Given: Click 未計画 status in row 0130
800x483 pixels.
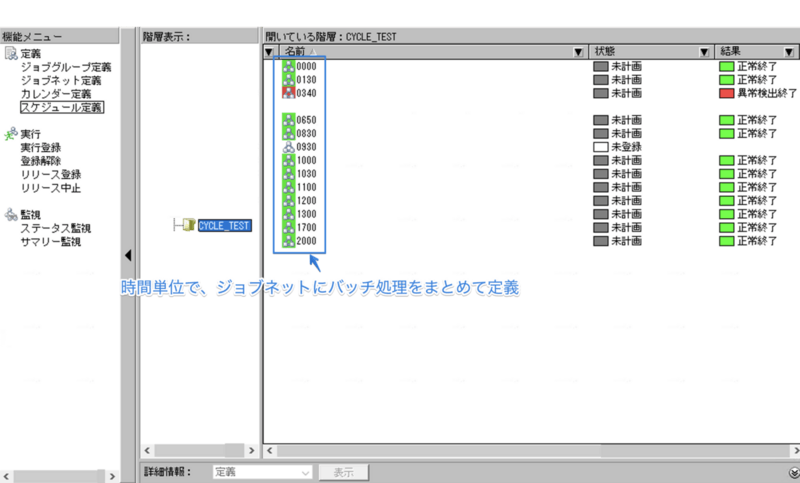Looking at the screenshot, I should coord(627,80).
